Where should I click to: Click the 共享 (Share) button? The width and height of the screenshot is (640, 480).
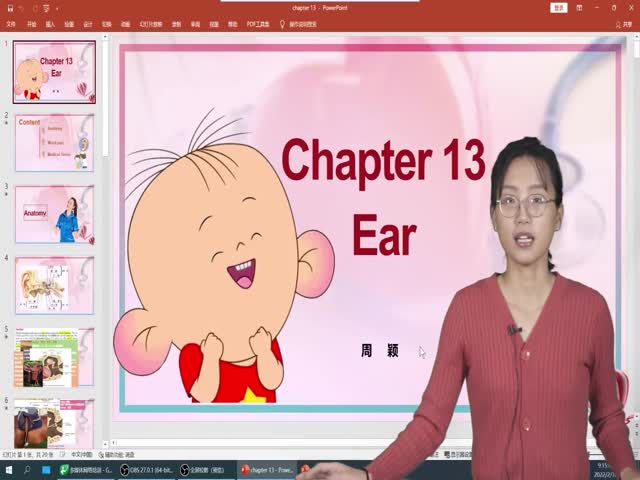tap(624, 25)
